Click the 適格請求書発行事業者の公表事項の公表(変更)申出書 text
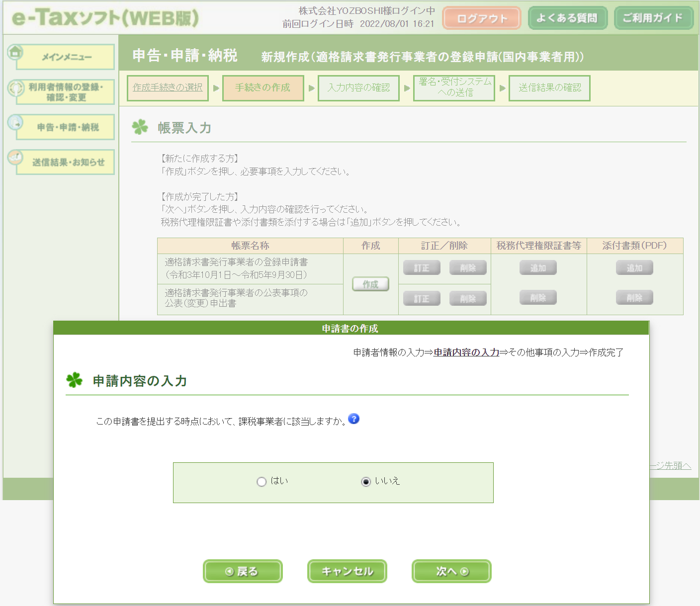700x606 pixels. (x=236, y=298)
